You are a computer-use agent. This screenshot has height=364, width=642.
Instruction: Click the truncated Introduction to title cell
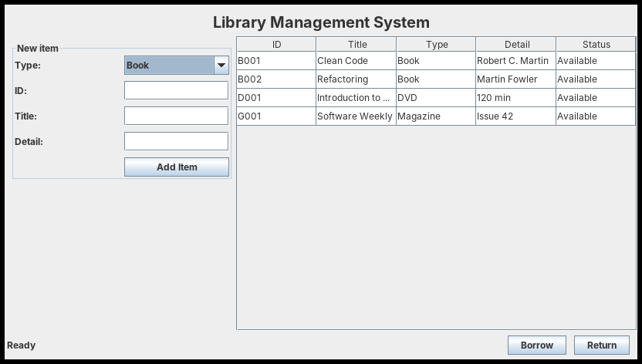pyautogui.click(x=356, y=98)
